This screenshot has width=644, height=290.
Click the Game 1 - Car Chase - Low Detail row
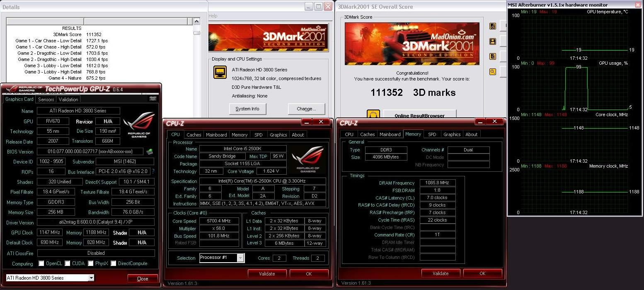61,41
